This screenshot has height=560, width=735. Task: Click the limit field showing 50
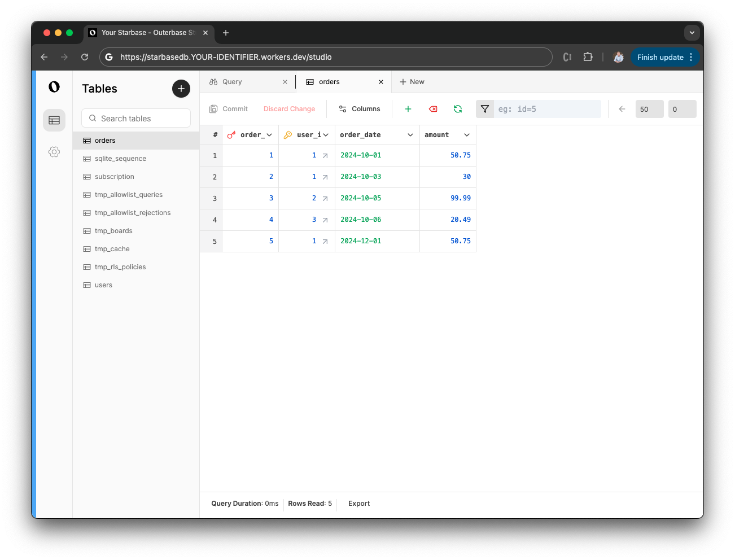(650, 109)
